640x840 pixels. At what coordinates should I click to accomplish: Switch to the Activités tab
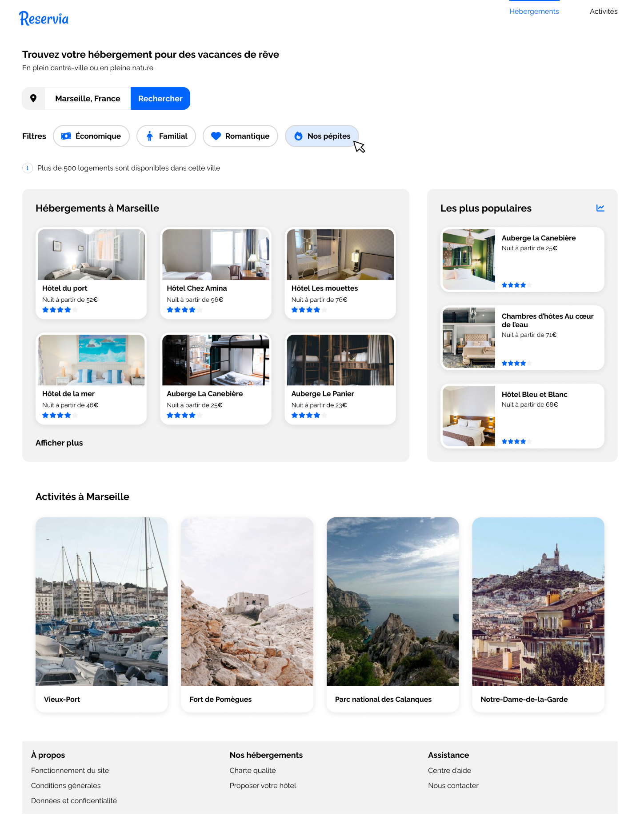(603, 12)
